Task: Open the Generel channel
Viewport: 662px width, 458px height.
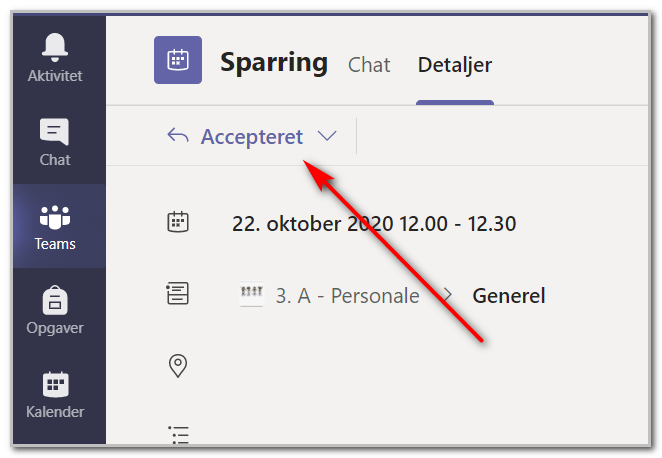Action: (x=509, y=295)
